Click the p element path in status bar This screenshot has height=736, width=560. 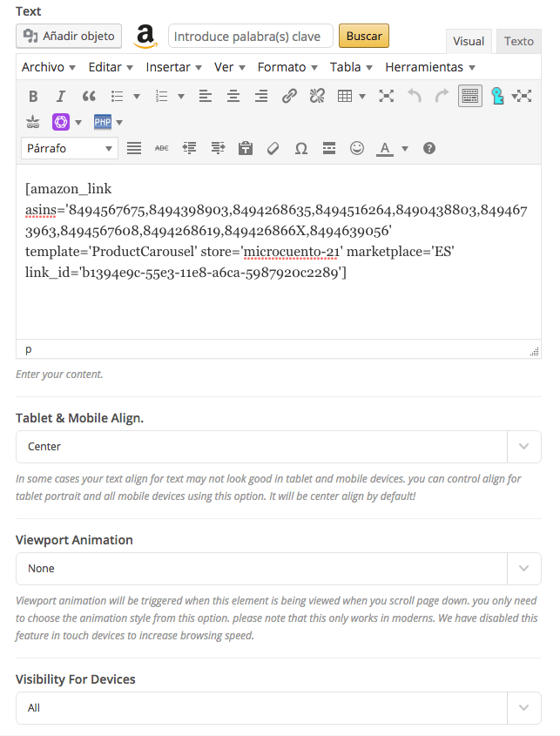[x=29, y=349]
